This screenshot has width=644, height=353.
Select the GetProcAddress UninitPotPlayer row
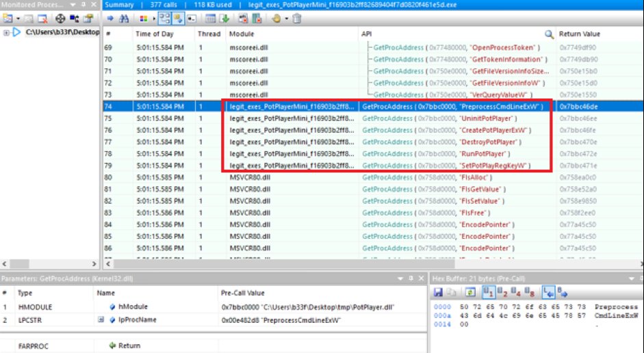(373, 118)
